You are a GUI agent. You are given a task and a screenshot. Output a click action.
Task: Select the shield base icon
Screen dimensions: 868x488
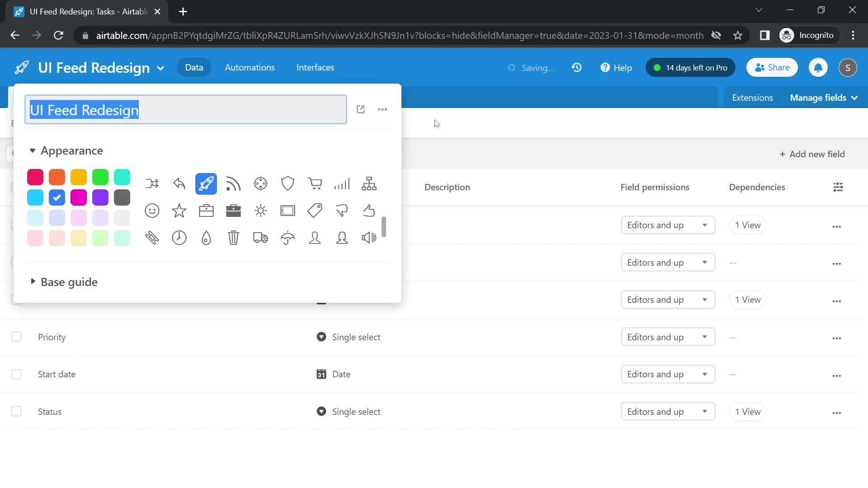coord(288,184)
